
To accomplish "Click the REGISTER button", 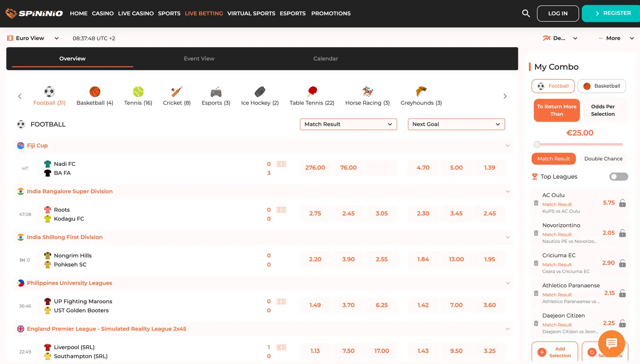I will pos(612,13).
